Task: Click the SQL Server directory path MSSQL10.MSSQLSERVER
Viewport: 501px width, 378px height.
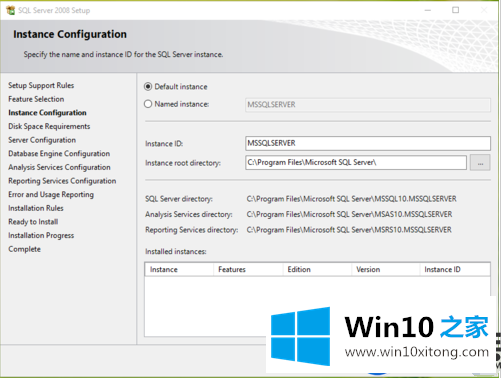Action: pyautogui.click(x=352, y=199)
